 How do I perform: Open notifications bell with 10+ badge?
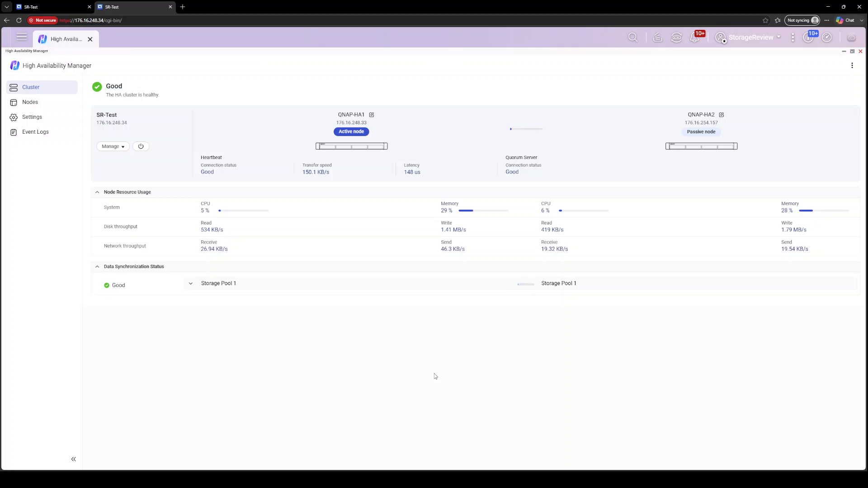695,37
